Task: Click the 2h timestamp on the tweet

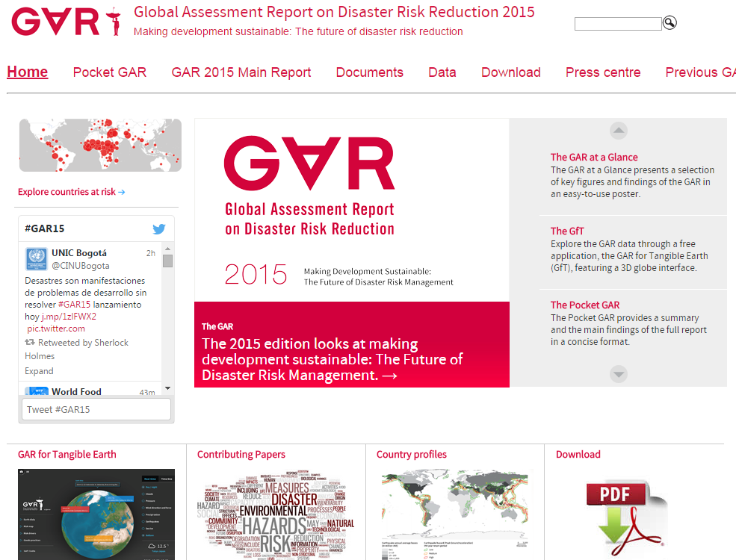Action: click(x=151, y=253)
